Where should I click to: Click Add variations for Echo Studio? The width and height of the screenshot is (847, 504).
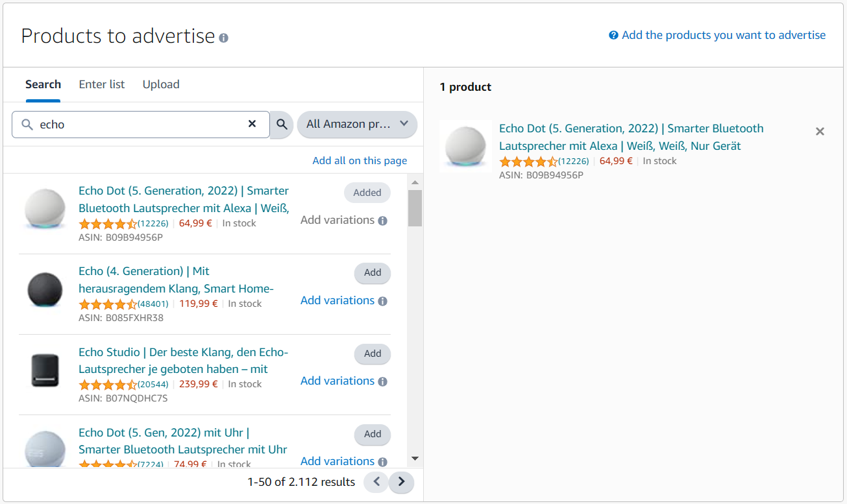click(338, 381)
